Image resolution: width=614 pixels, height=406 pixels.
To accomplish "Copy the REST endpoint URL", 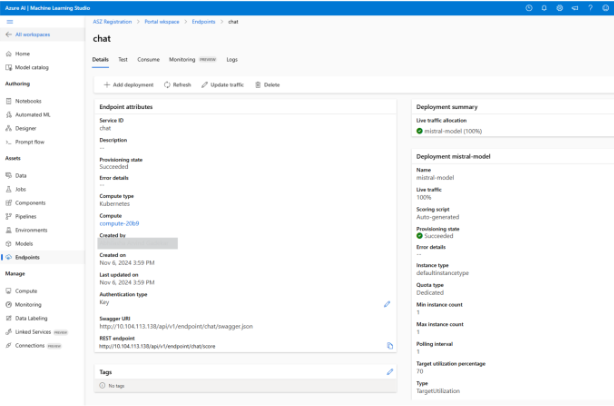I will click(x=390, y=346).
